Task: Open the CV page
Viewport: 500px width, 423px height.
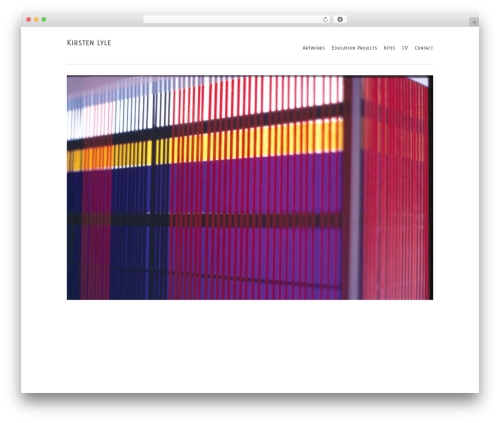Action: [x=405, y=48]
